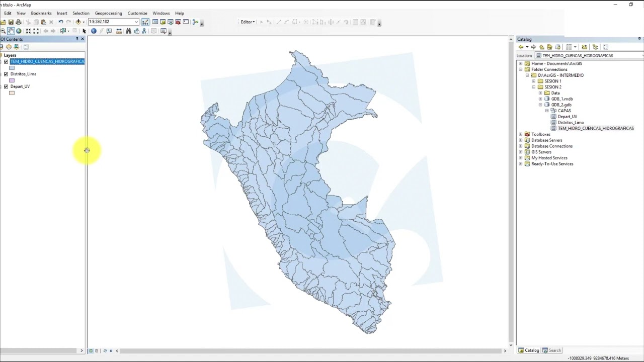
Task: Select the HTML Popup tool
Action: [x=109, y=31]
